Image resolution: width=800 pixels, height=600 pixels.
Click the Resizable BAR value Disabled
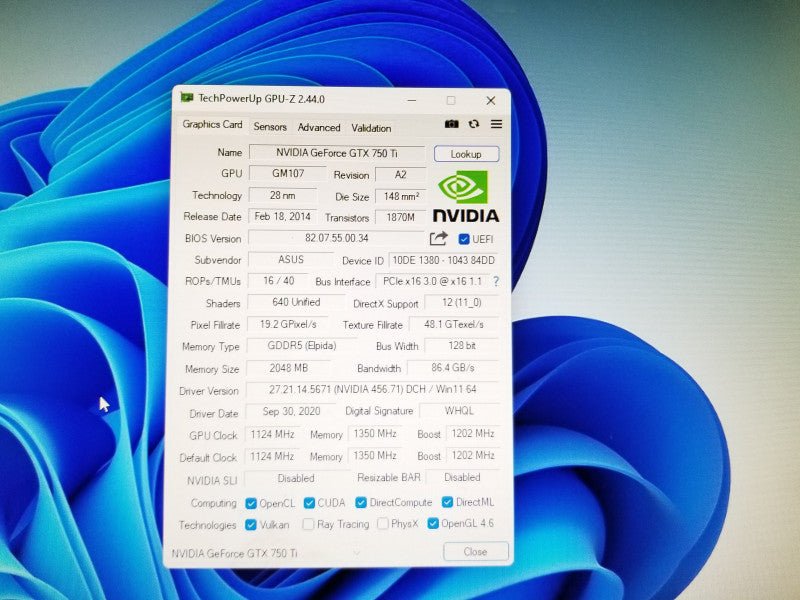pos(462,477)
